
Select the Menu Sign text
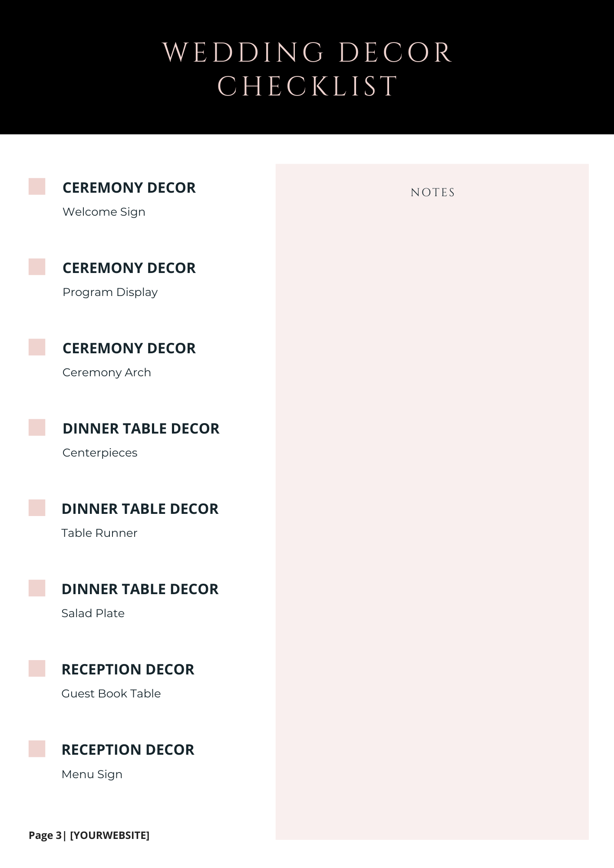point(92,775)
